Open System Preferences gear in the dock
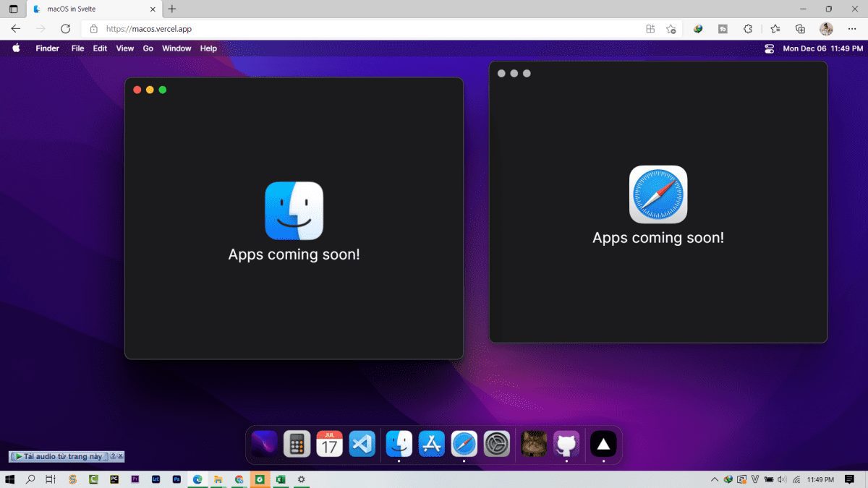868x488 pixels. point(497,444)
